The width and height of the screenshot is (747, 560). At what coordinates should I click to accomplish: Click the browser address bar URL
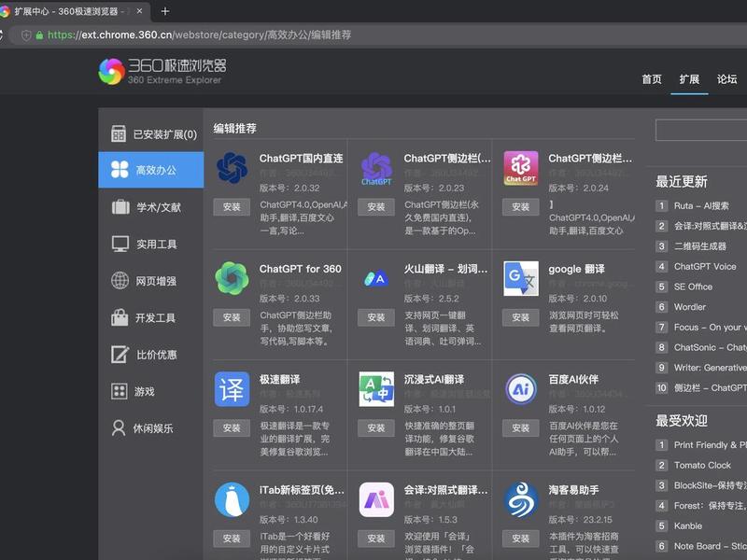200,35
